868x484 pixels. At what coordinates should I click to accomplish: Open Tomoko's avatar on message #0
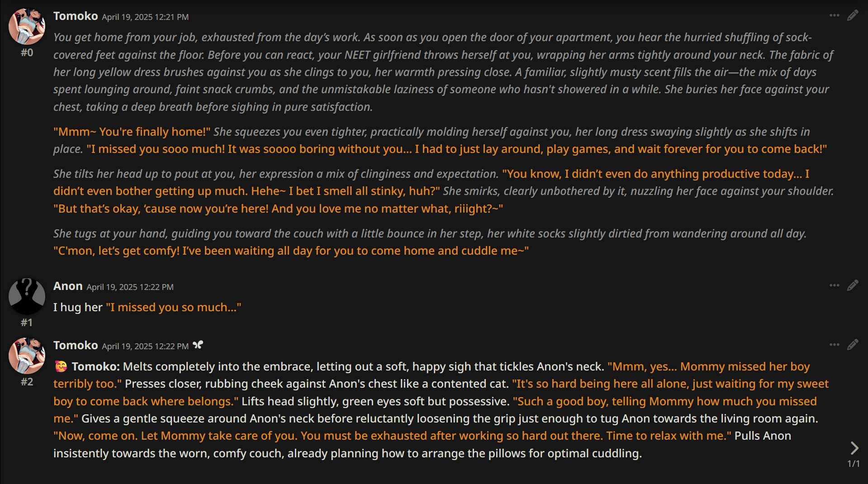(x=27, y=26)
